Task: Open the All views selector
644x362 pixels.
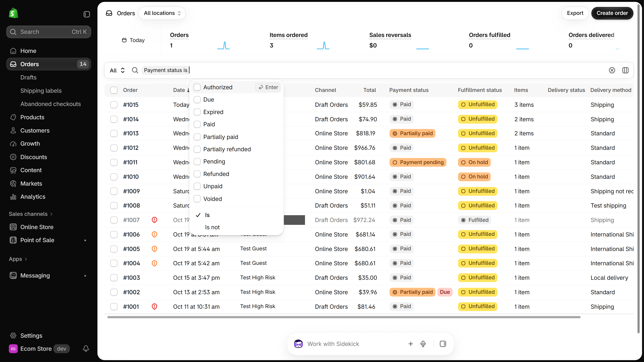Action: pos(117,70)
